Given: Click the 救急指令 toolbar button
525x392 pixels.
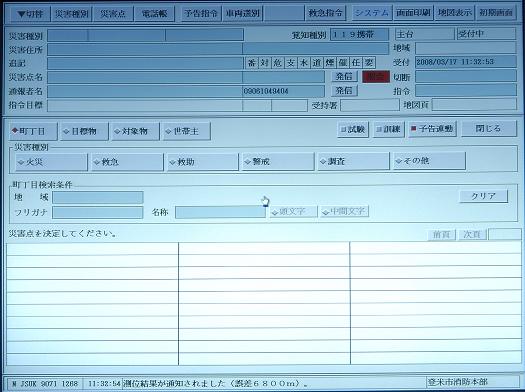Looking at the screenshot, I should point(325,13).
